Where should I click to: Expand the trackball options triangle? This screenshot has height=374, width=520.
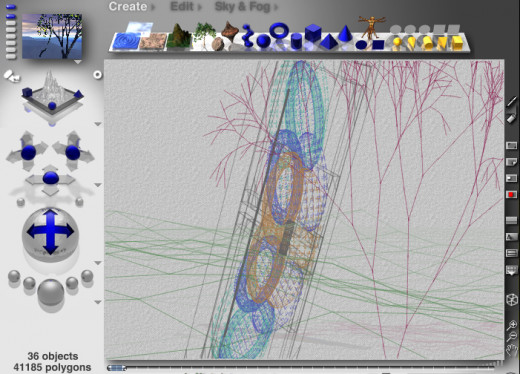[98, 263]
